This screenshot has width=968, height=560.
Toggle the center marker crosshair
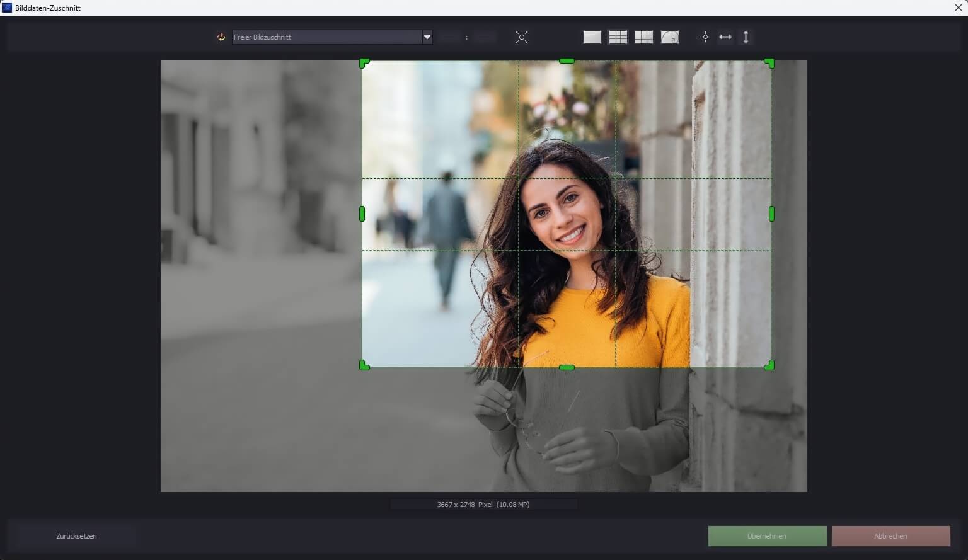pos(705,37)
